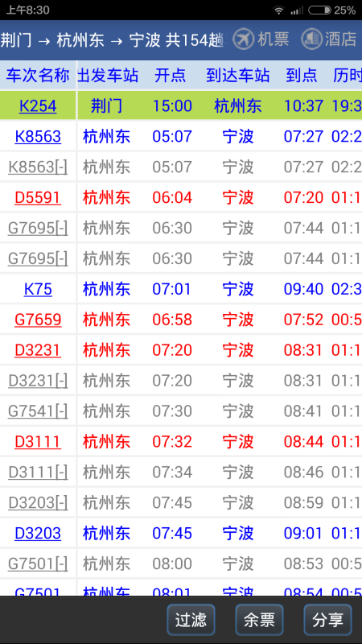Viewport: 362px width, 644px height.
Task: Select arrival time 09:01 in D3203 row
Action: [x=304, y=533]
